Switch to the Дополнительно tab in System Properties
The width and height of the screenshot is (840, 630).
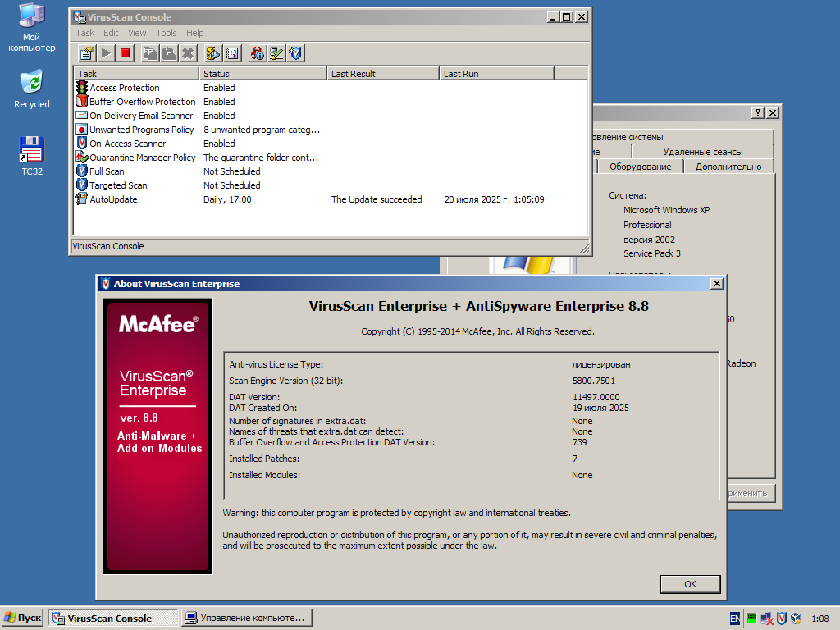(728, 167)
